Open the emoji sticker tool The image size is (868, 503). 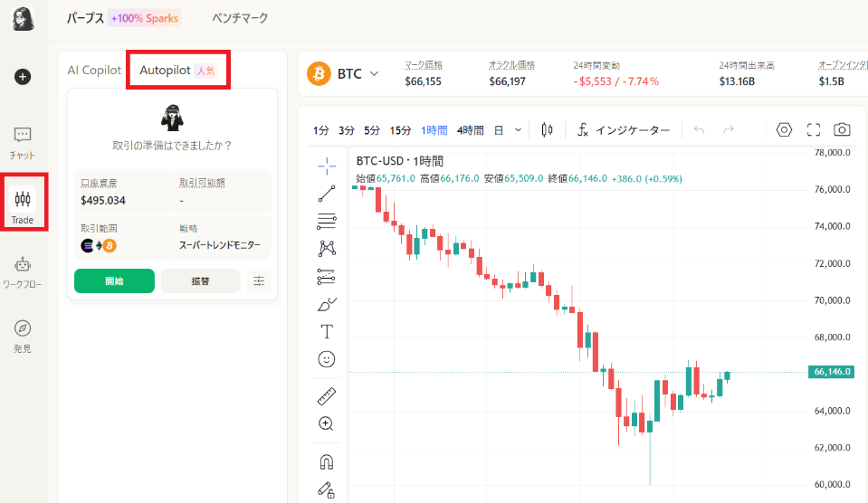point(327,359)
